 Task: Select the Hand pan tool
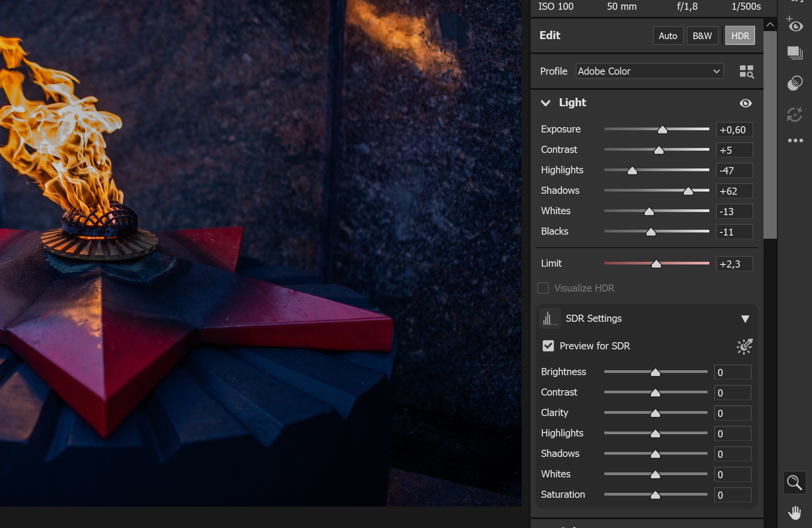pyautogui.click(x=794, y=513)
